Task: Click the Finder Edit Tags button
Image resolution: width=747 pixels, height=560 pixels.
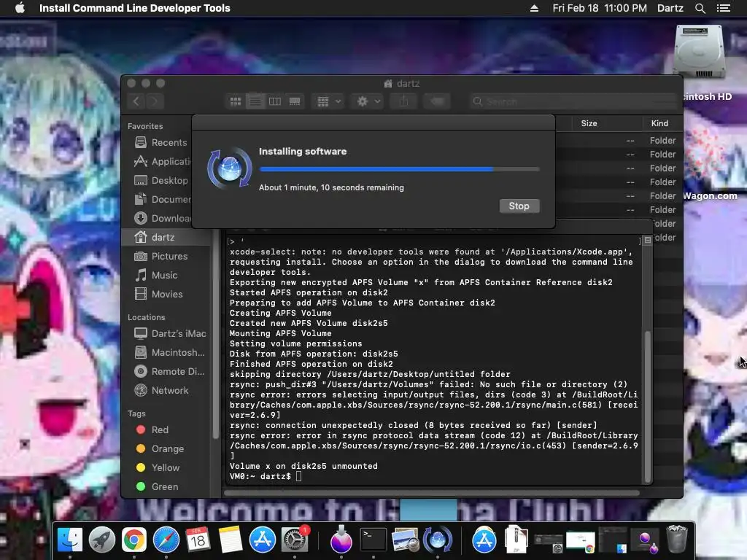Action: coord(437,101)
